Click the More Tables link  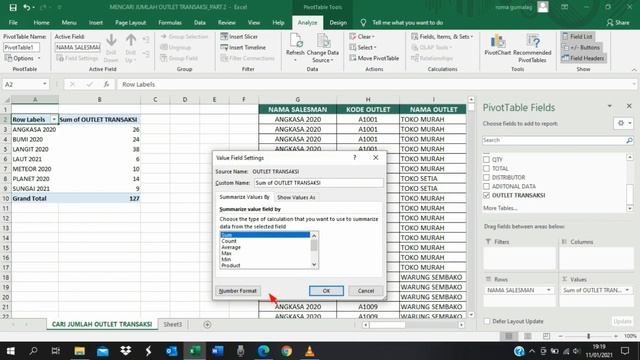[x=500, y=208]
